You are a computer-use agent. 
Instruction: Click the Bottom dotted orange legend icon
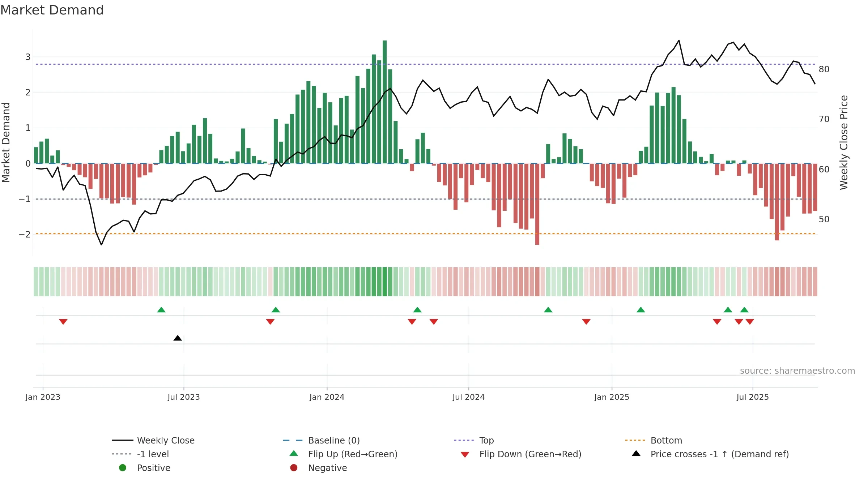click(635, 440)
